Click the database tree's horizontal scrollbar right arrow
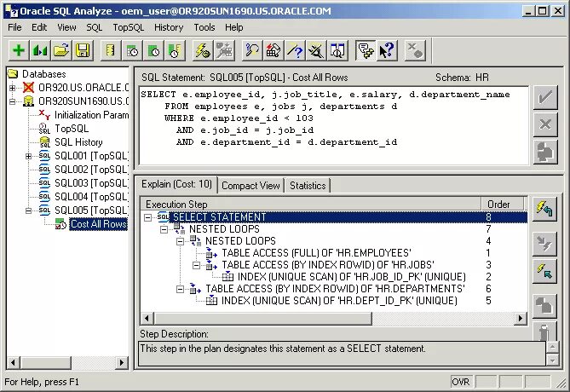 (x=122, y=362)
